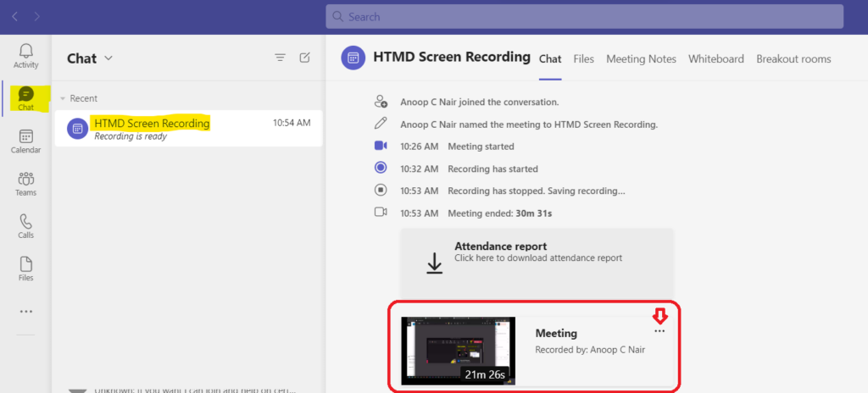Viewport: 868px width, 393px height.
Task: Click the calendar avatar in chat list
Action: [x=77, y=129]
